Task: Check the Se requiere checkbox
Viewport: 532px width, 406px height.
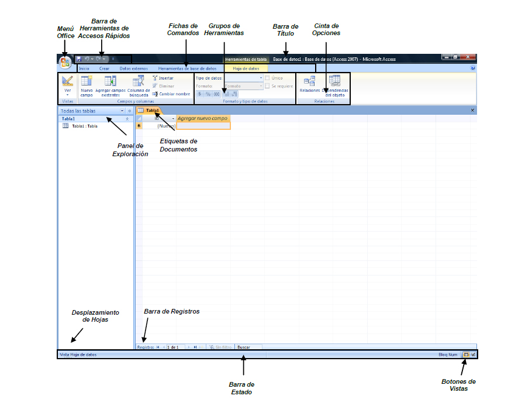Action: click(x=267, y=86)
